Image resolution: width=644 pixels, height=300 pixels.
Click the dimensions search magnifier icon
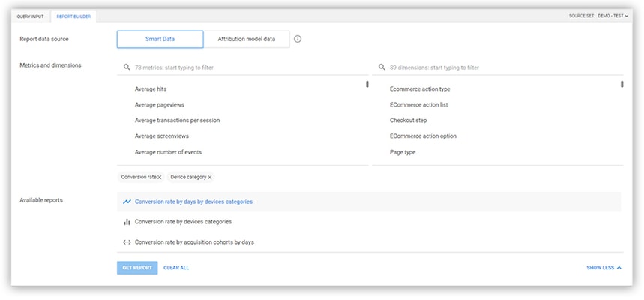[x=382, y=67]
